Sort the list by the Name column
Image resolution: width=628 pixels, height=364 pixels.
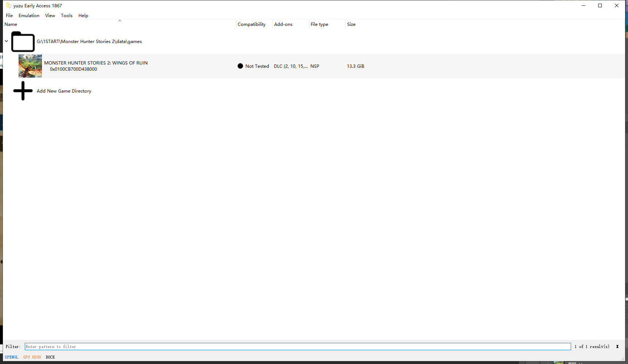click(11, 24)
